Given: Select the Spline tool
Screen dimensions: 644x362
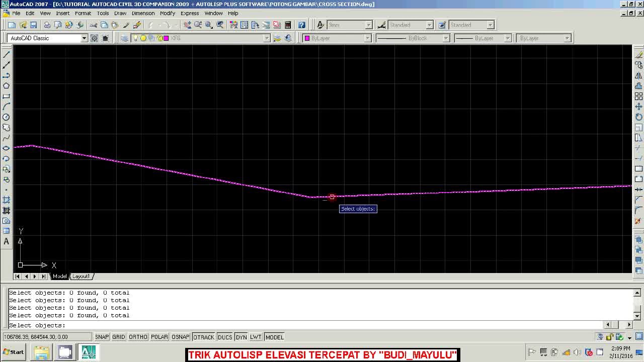Looking at the screenshot, I should [x=6, y=138].
